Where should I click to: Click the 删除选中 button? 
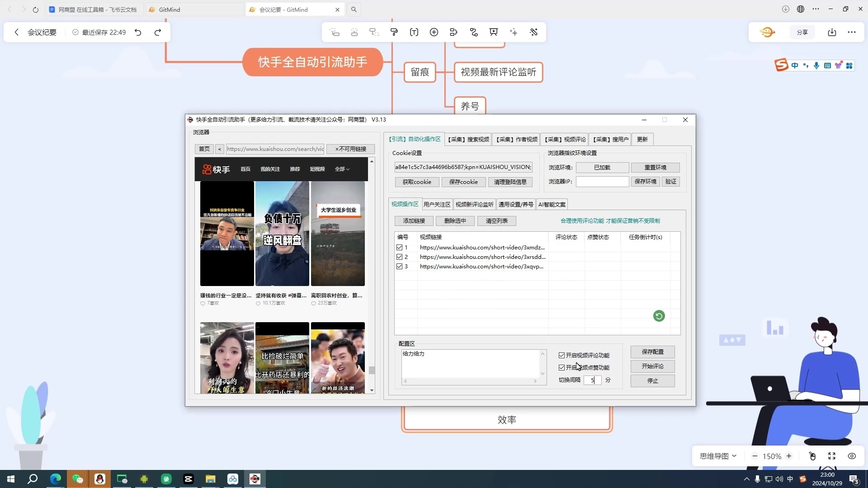point(455,221)
